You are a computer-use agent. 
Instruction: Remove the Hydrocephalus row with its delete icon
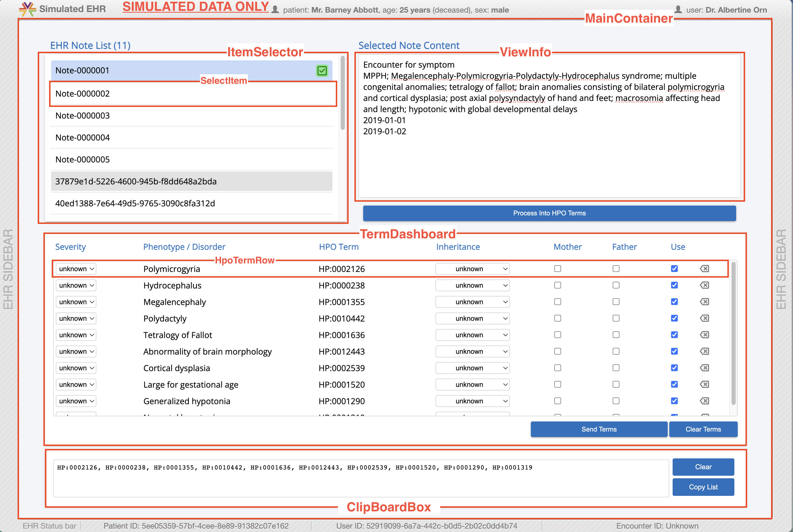[x=705, y=285]
